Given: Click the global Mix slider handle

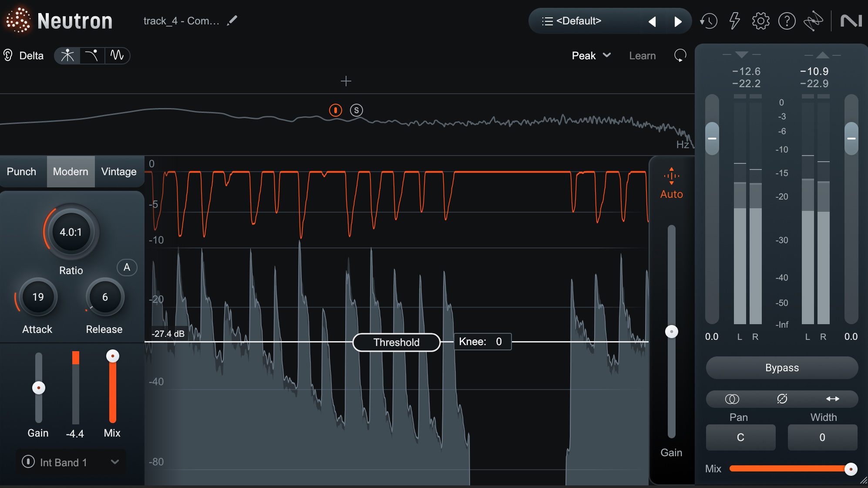Looking at the screenshot, I should [x=851, y=469].
